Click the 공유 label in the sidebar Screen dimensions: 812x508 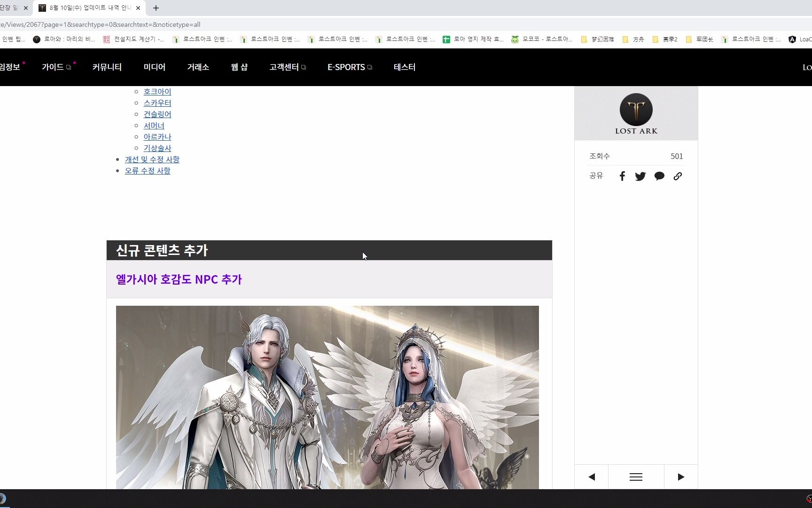tap(596, 175)
